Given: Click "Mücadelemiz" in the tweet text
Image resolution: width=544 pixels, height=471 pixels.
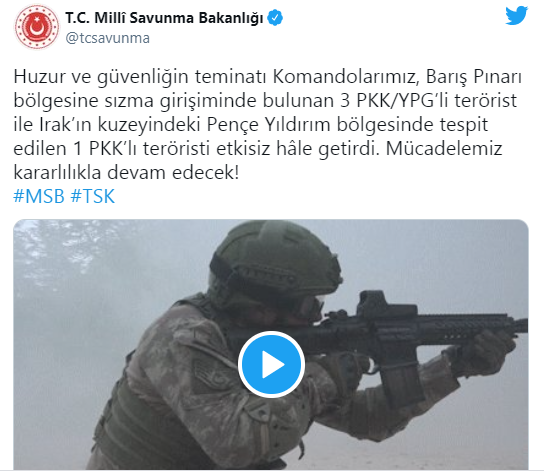Looking at the screenshot, I should point(444,148).
